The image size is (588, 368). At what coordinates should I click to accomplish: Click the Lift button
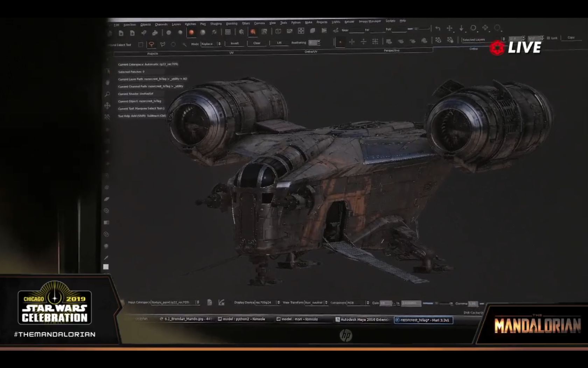coord(279,43)
